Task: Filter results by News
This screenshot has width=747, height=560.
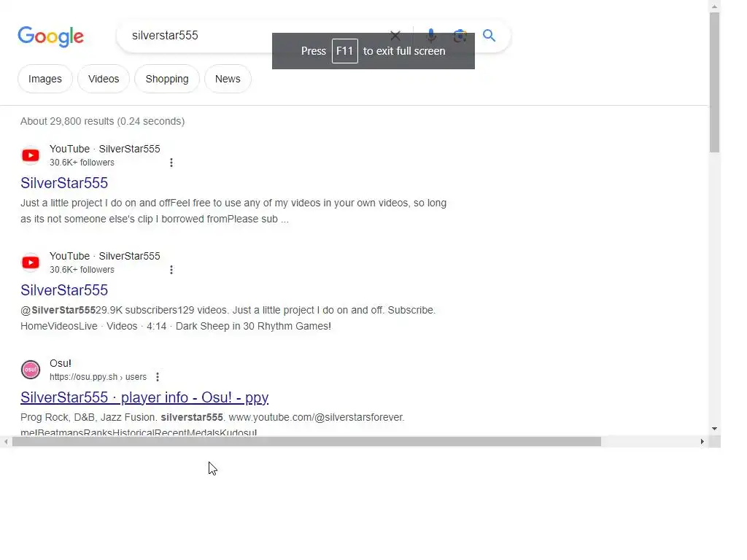Action: 228,79
